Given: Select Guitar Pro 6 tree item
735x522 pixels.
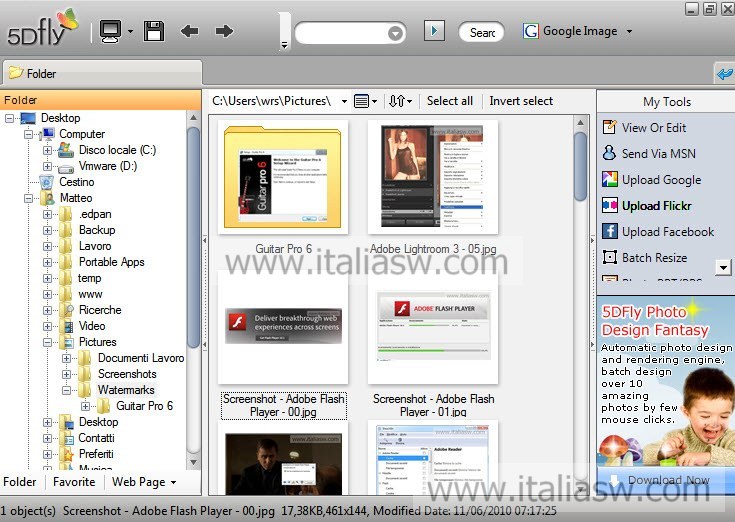Looking at the screenshot, I should [144, 406].
